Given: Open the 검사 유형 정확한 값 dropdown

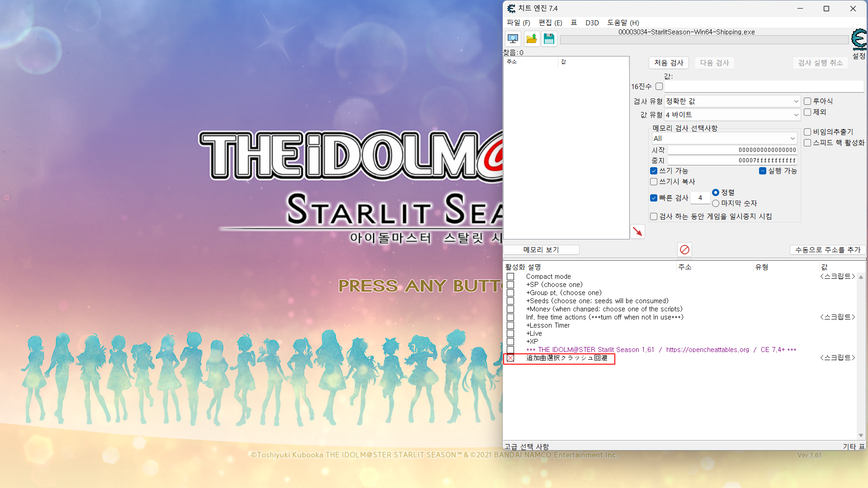Looking at the screenshot, I should [732, 101].
